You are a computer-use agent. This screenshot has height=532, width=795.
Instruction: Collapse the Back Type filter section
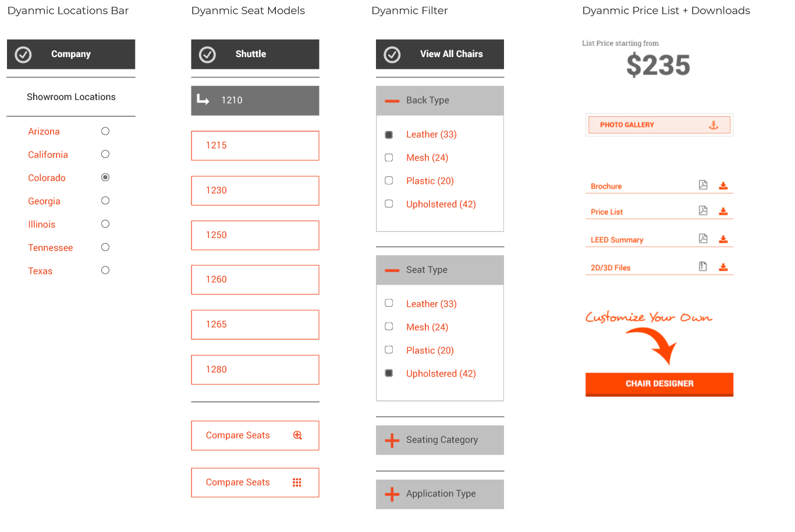point(392,101)
